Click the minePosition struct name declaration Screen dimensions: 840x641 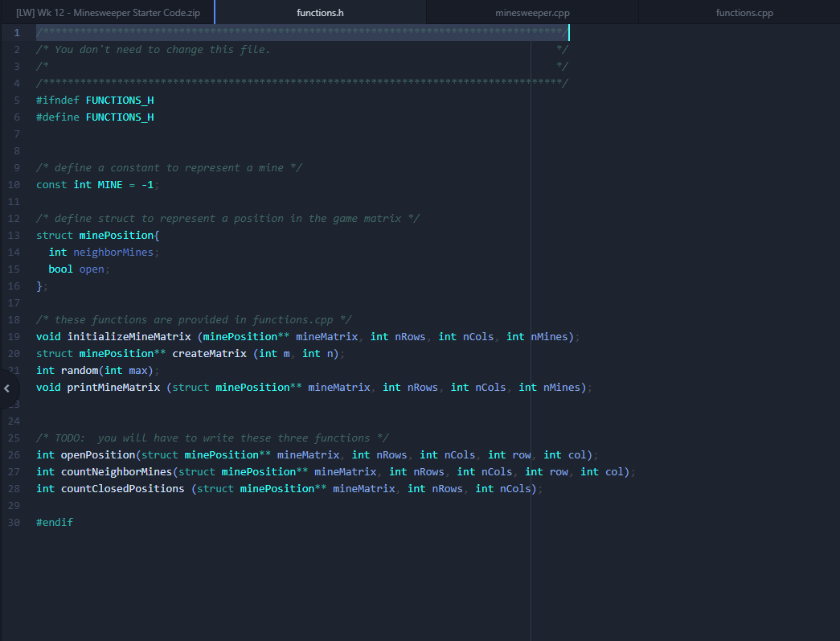point(117,236)
